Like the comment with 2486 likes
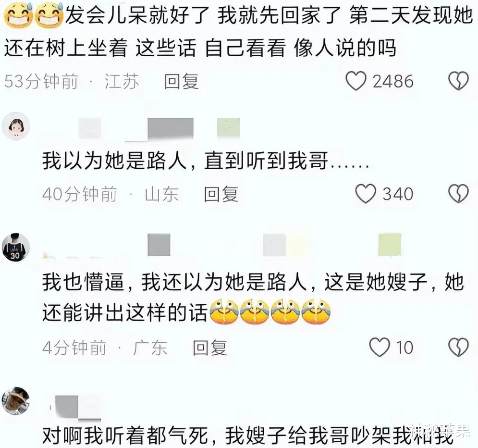 (x=356, y=81)
